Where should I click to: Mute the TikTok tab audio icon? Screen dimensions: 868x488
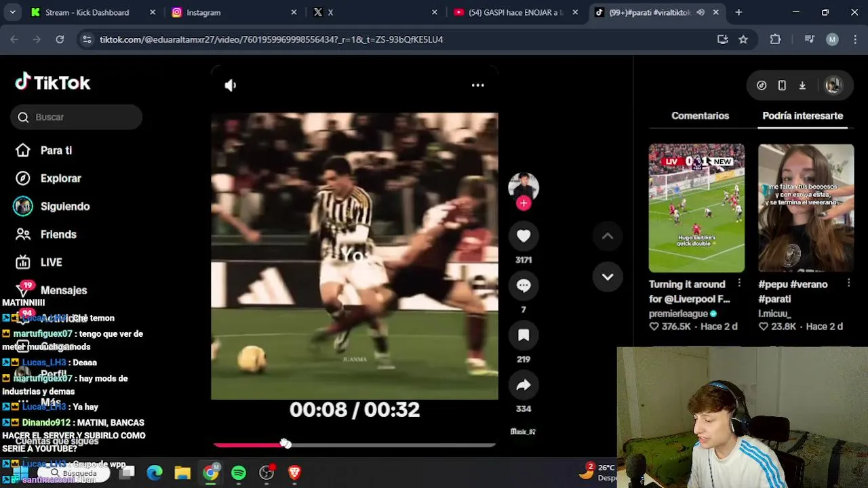click(x=701, y=12)
